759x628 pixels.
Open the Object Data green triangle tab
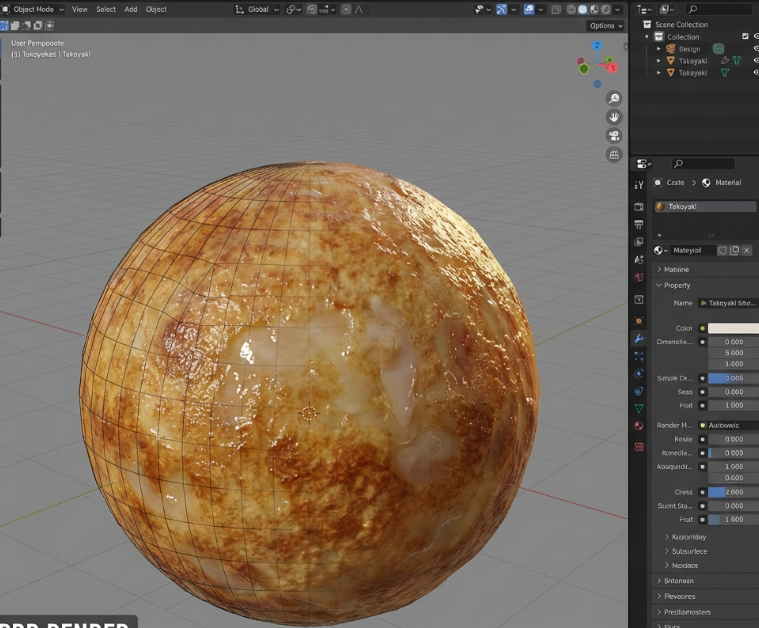tap(639, 408)
